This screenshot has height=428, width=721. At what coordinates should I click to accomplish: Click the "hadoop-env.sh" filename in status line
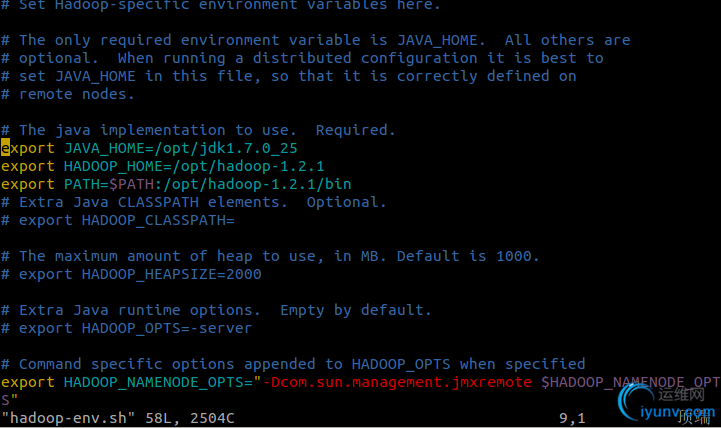click(69, 418)
